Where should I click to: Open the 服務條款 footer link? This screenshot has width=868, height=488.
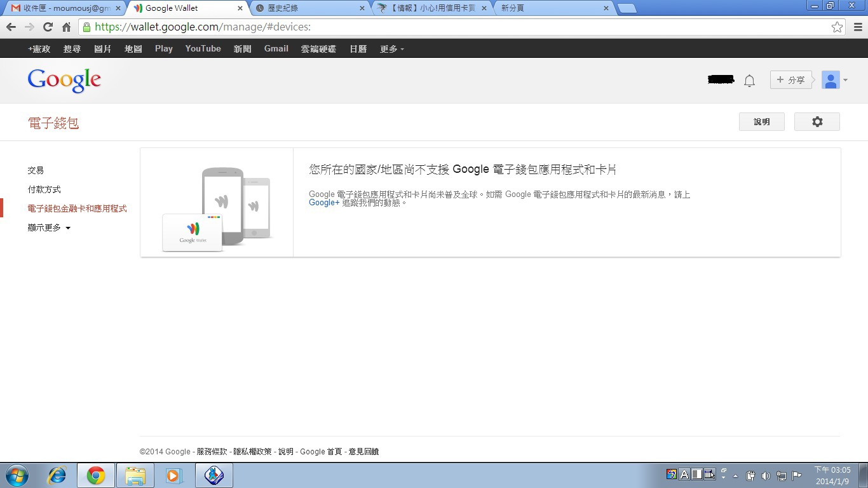[x=212, y=452]
